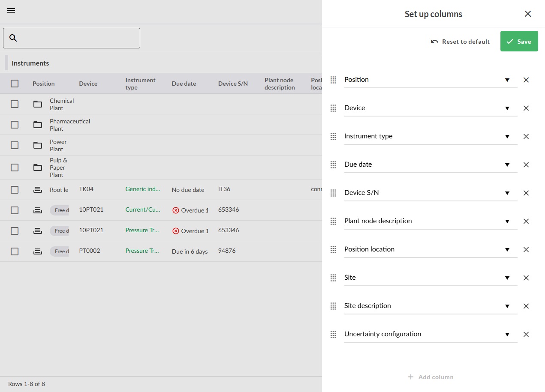Click the Save button
This screenshot has height=392, width=545.
(519, 41)
